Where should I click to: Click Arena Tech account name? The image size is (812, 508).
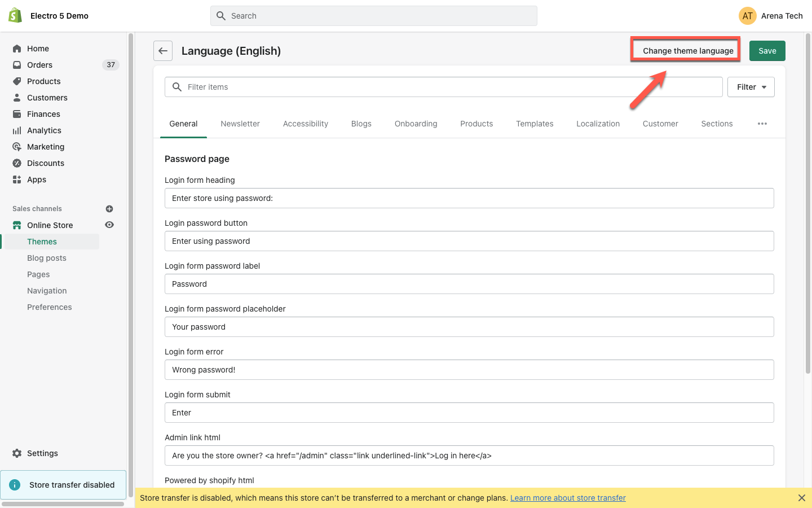[x=782, y=16]
